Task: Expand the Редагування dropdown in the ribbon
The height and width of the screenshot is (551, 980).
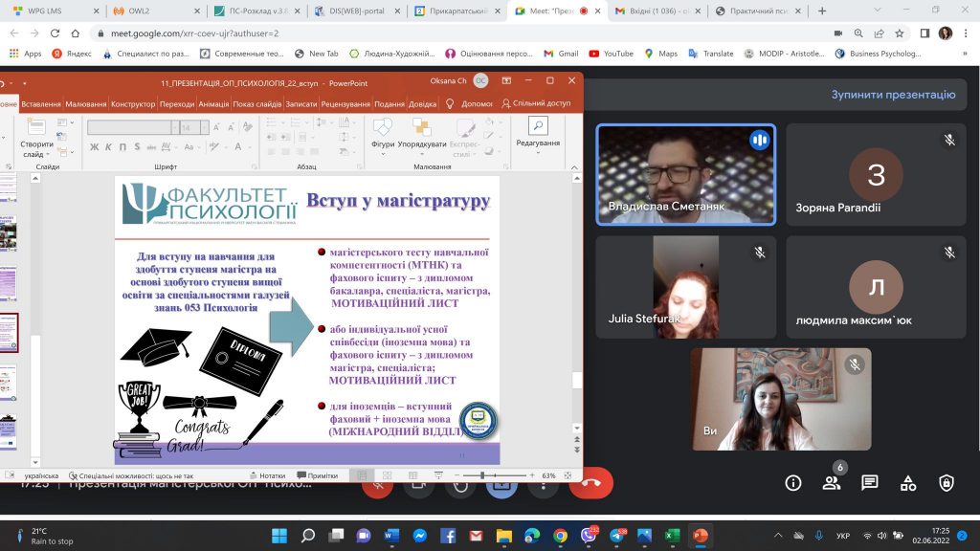Action: [x=538, y=143]
